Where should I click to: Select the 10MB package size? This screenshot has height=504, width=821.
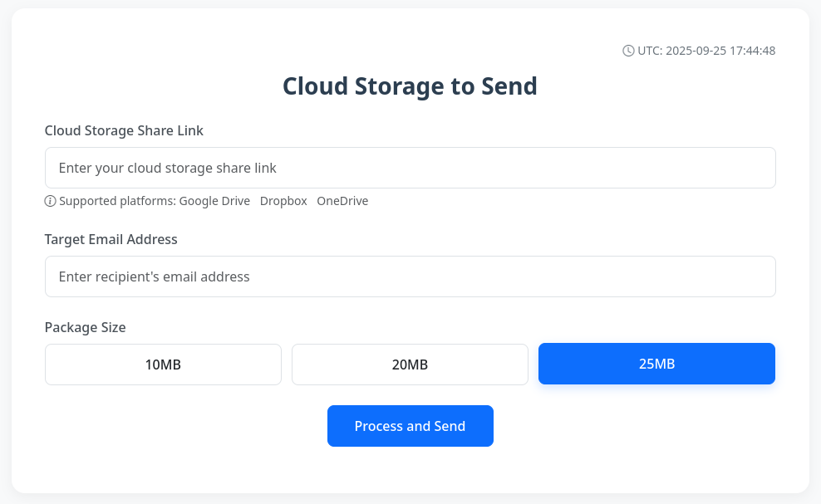[164, 365]
